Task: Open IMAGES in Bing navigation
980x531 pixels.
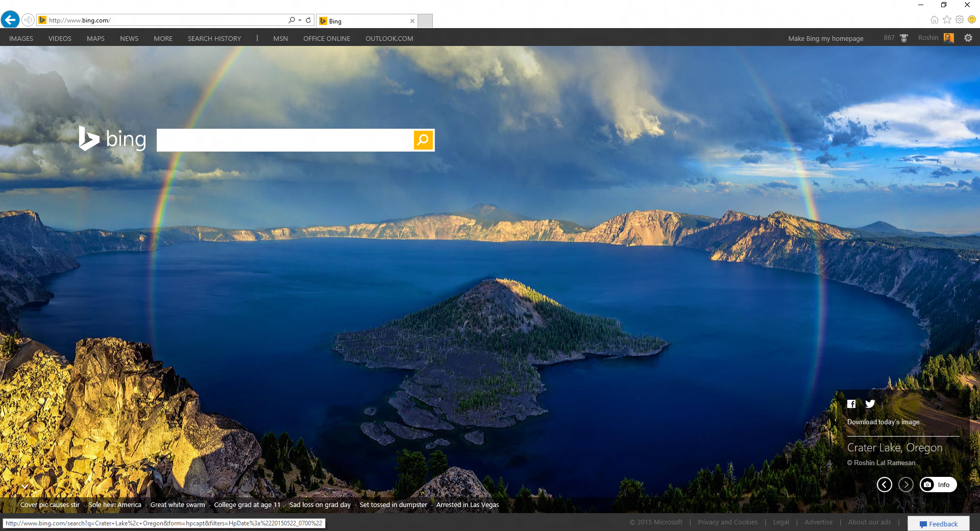Action: click(x=21, y=38)
